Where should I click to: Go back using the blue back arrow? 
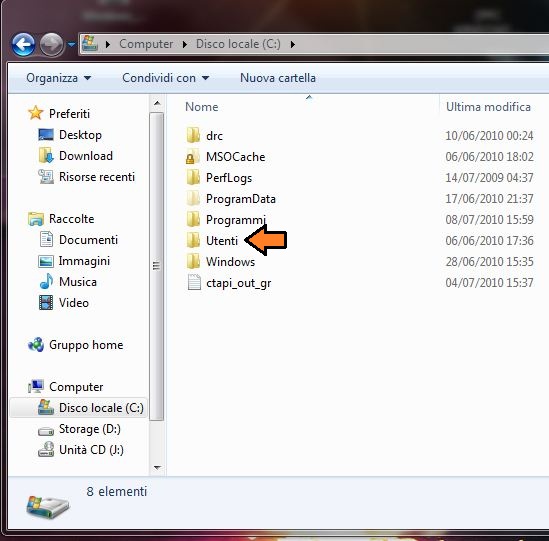[x=23, y=44]
